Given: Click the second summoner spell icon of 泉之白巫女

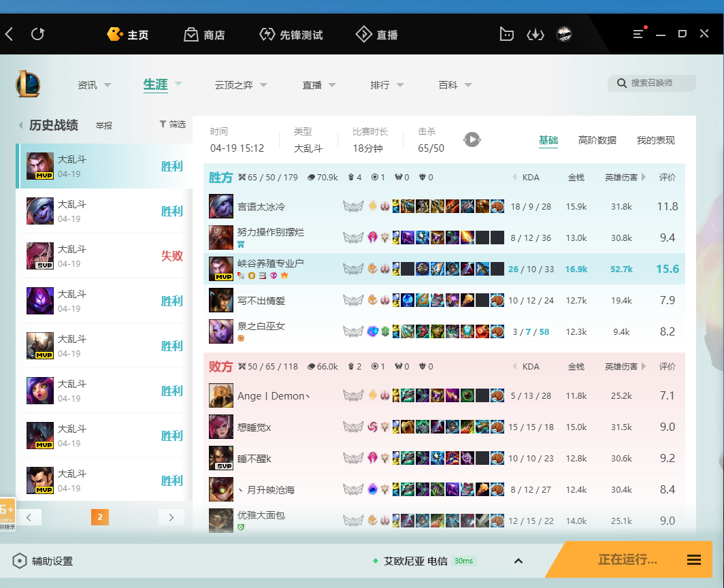Looking at the screenshot, I should click(x=385, y=331).
